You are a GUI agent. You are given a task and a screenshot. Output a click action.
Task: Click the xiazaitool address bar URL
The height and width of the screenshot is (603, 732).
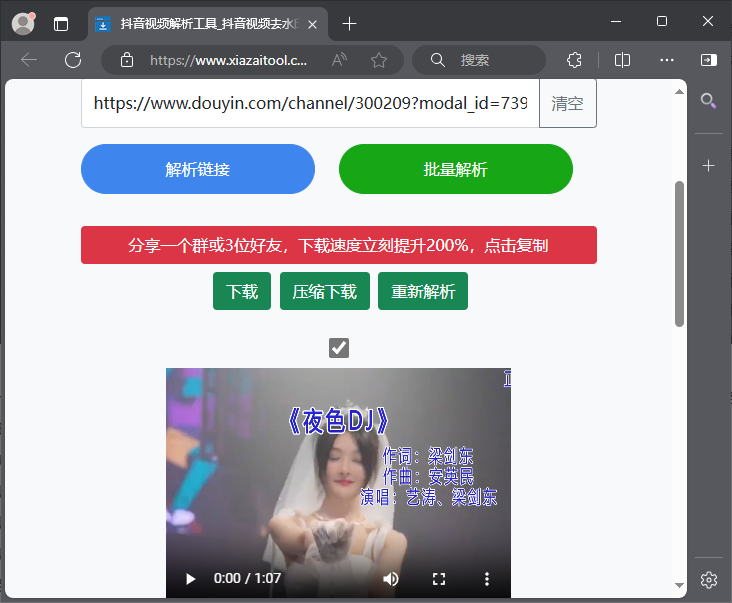click(x=228, y=60)
